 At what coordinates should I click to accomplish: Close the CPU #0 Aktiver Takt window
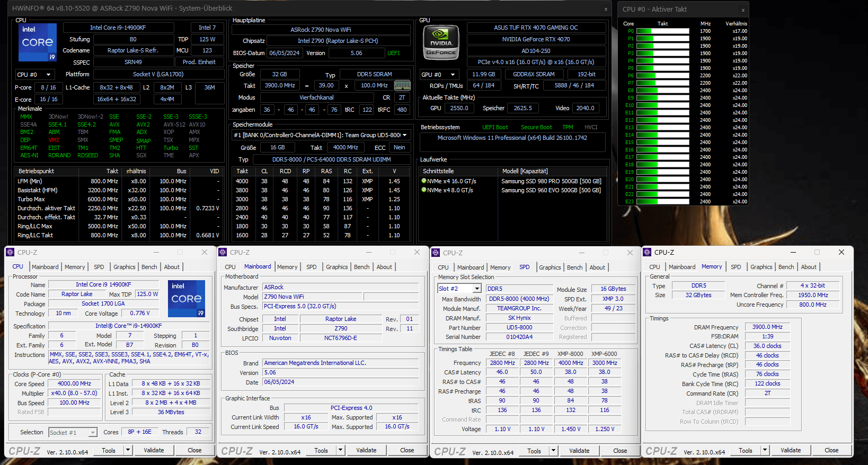click(x=743, y=10)
